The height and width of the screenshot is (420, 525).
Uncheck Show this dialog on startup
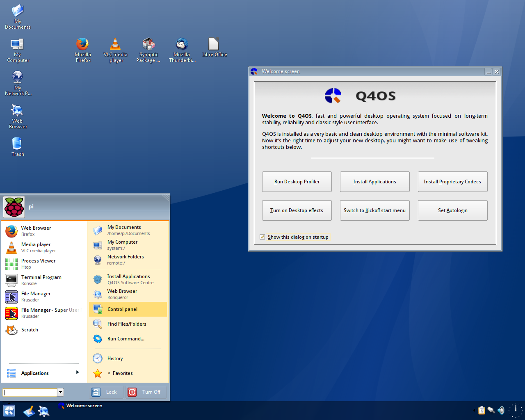click(262, 237)
